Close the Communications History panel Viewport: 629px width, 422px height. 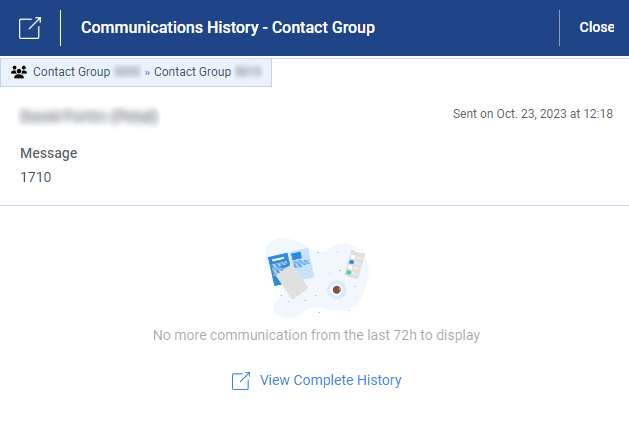(597, 27)
